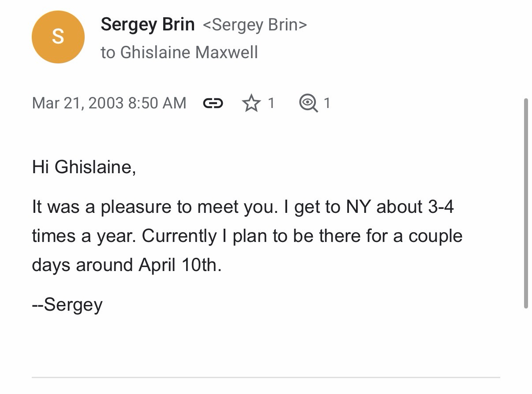Viewport: 532px width, 394px height.
Task: Click the eye magnifier views icon
Action: point(308,103)
